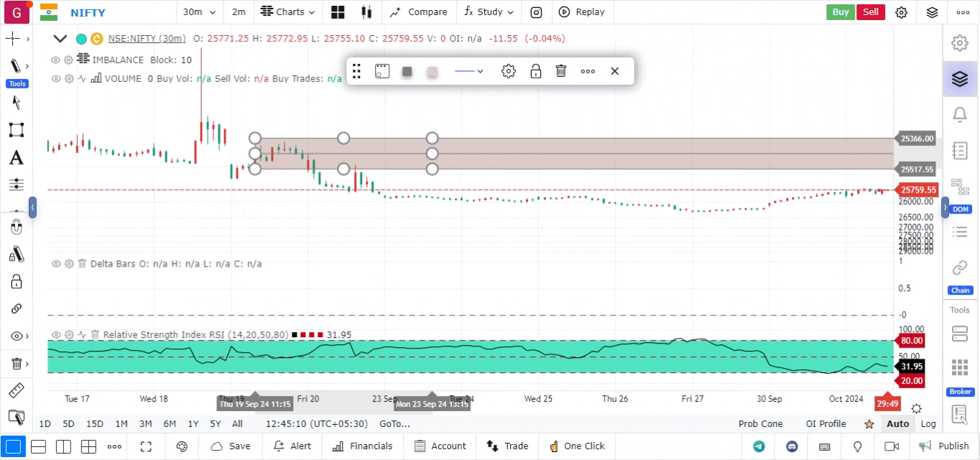Open the Study indicators dropdown
Viewport: 980px width, 460px height.
(x=489, y=12)
